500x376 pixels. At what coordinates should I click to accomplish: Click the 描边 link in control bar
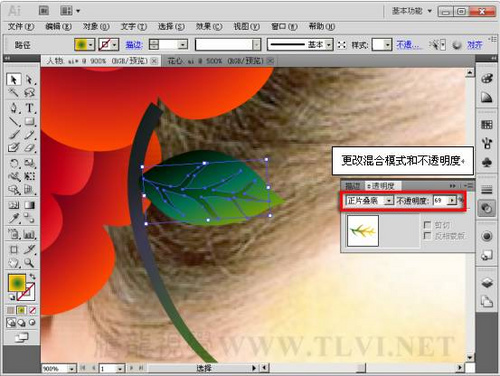click(134, 45)
